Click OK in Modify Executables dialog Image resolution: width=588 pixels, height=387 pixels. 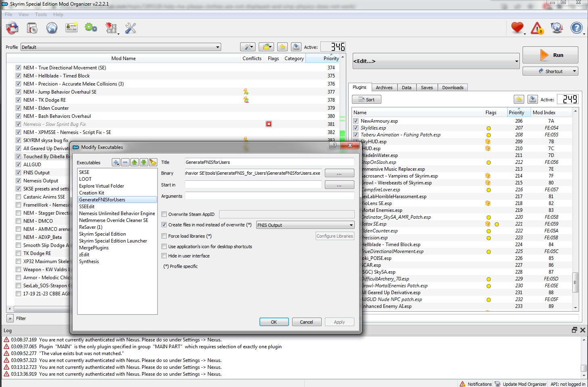coord(274,322)
